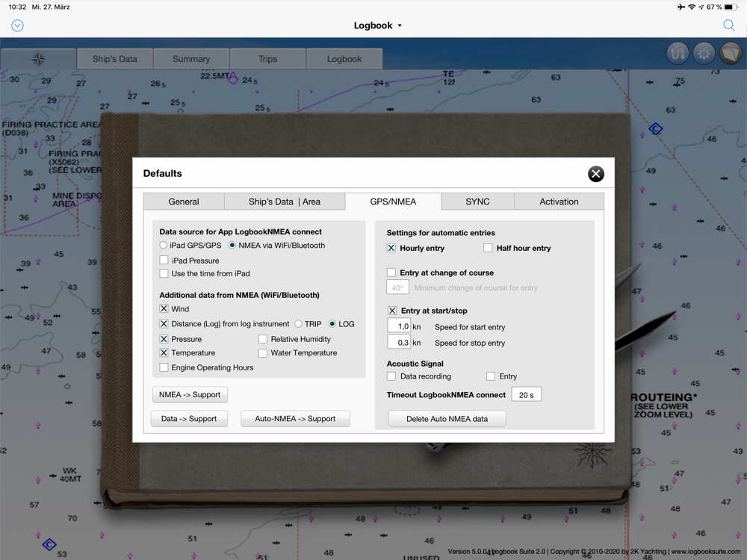This screenshot has height=560, width=747.
Task: Close the Defaults dialog with X
Action: (595, 174)
